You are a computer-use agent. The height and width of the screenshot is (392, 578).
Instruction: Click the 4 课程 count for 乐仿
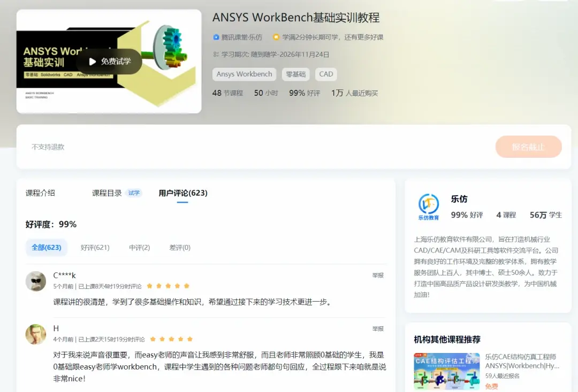coord(506,215)
